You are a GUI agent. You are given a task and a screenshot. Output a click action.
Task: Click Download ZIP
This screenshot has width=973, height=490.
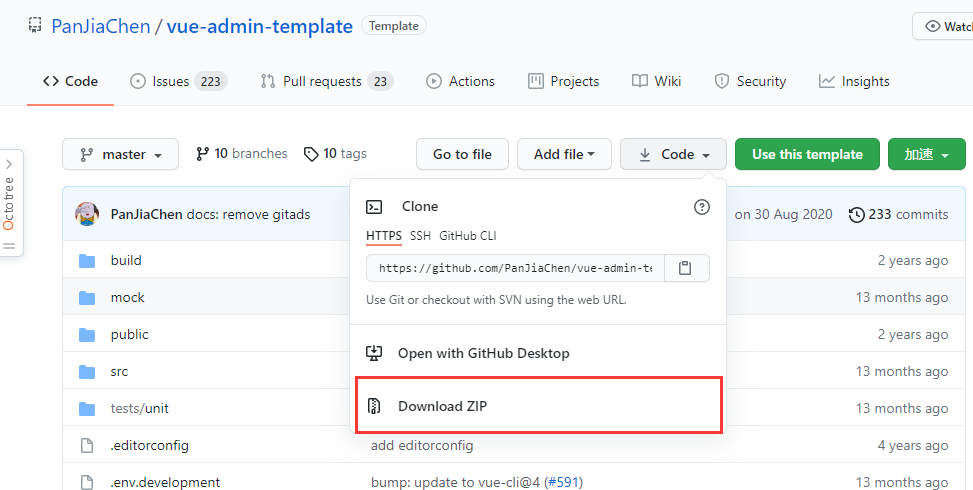(x=538, y=406)
